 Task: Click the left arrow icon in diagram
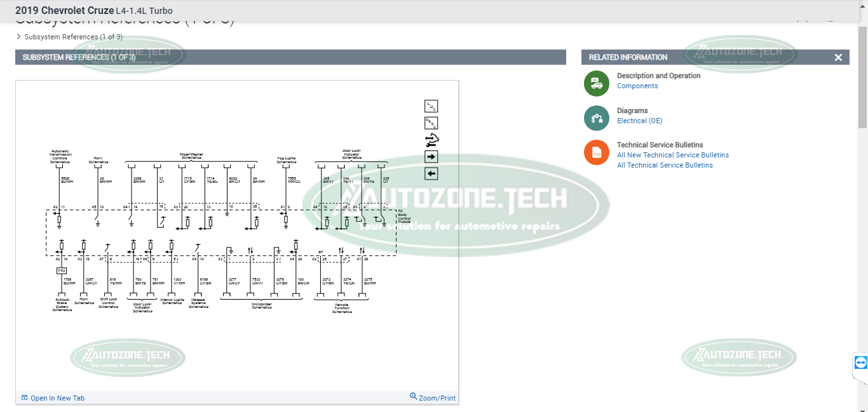[x=431, y=173]
